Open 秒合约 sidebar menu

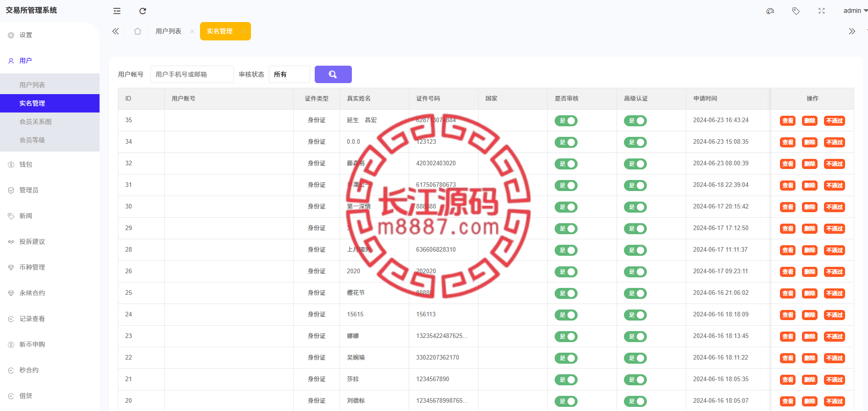[x=50, y=370]
